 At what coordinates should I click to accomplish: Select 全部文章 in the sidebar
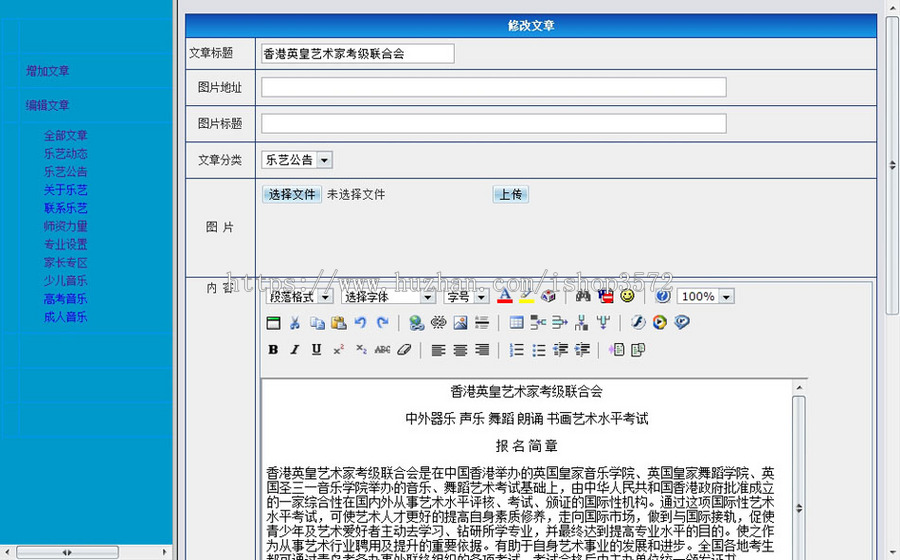click(65, 136)
